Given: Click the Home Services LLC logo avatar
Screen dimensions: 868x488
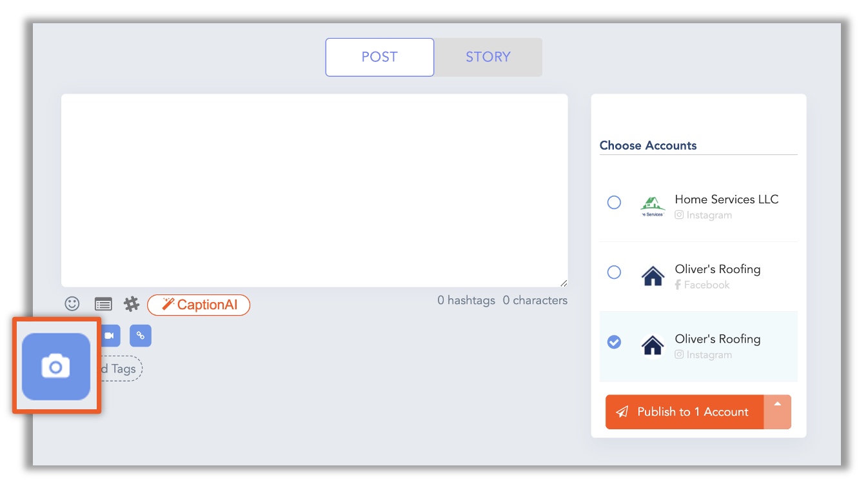Looking at the screenshot, I should [x=653, y=207].
